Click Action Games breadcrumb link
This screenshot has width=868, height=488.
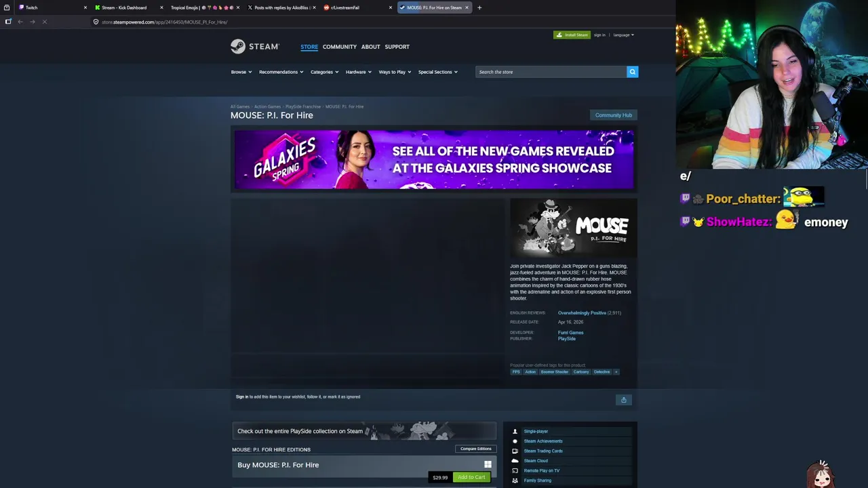267,106
